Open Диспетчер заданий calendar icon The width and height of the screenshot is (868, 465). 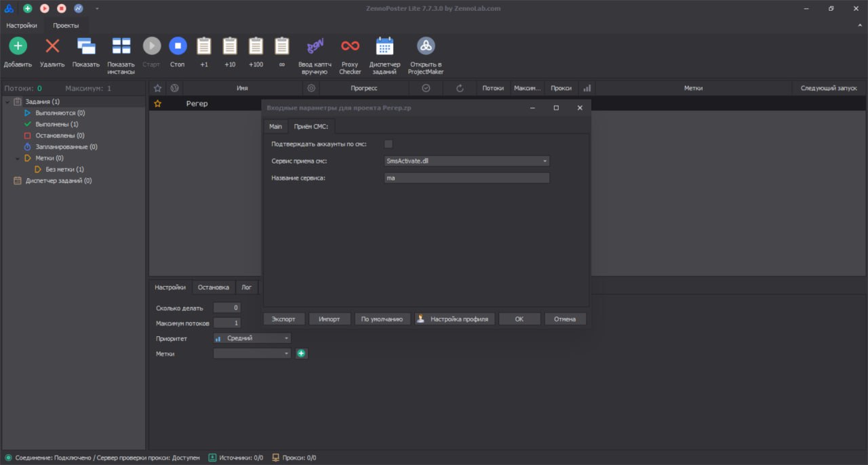pyautogui.click(x=384, y=46)
